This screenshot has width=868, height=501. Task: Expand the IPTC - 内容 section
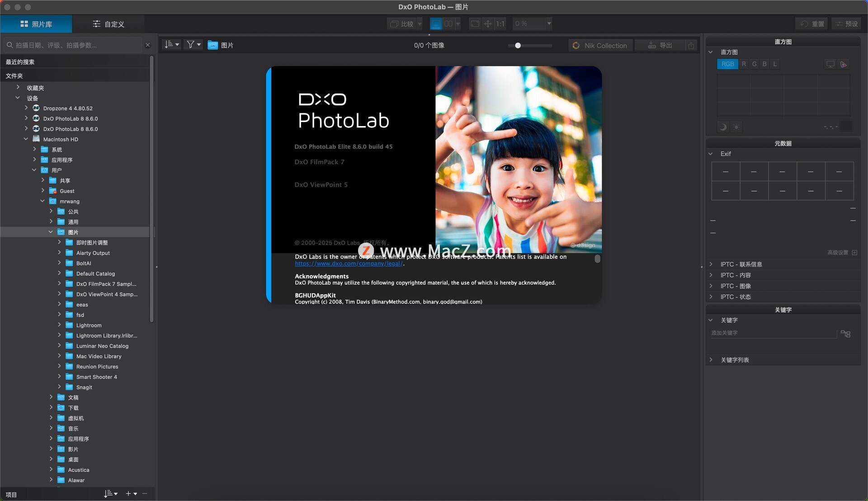coord(711,275)
